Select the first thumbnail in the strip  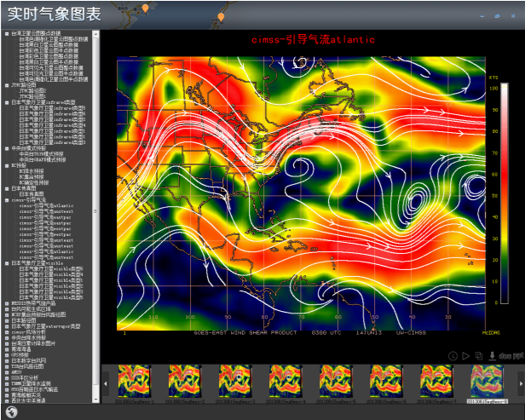pyautogui.click(x=133, y=381)
